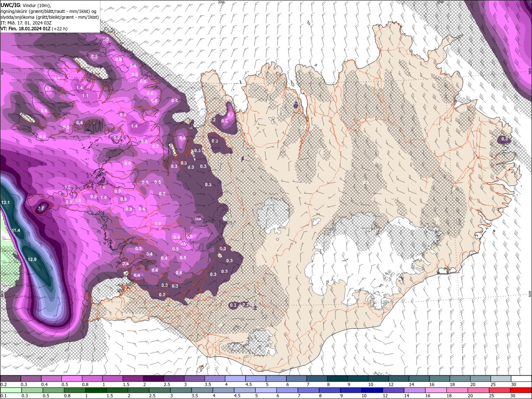Click the 0.4 label under the snow legend
The height and width of the screenshot is (399, 532).
pyautogui.click(x=44, y=384)
